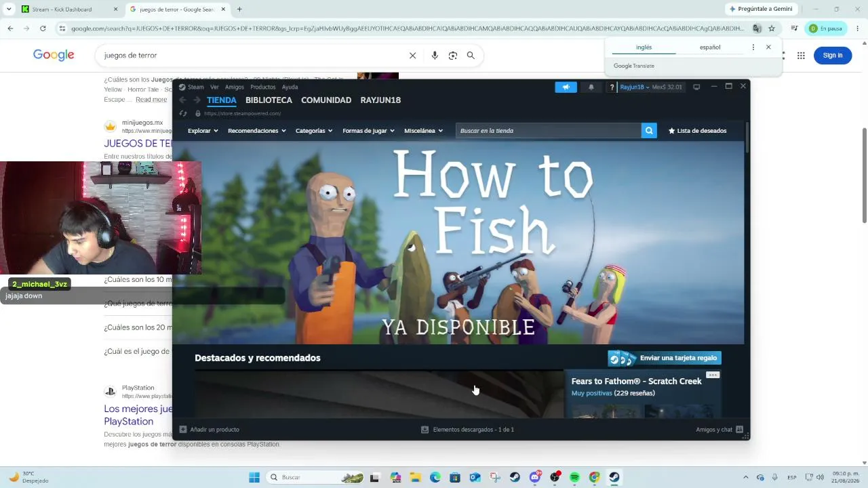
Task: Close the Google Translate popup
Action: tap(768, 47)
